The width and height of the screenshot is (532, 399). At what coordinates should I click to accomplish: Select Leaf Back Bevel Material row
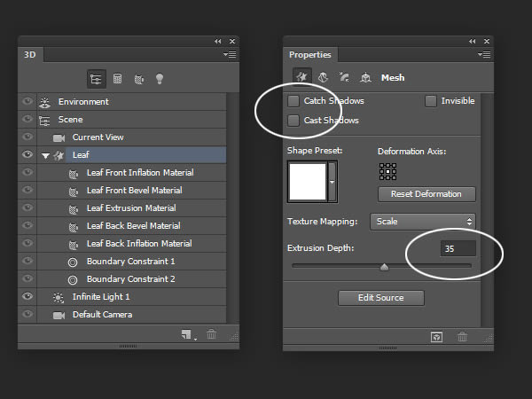(x=131, y=226)
